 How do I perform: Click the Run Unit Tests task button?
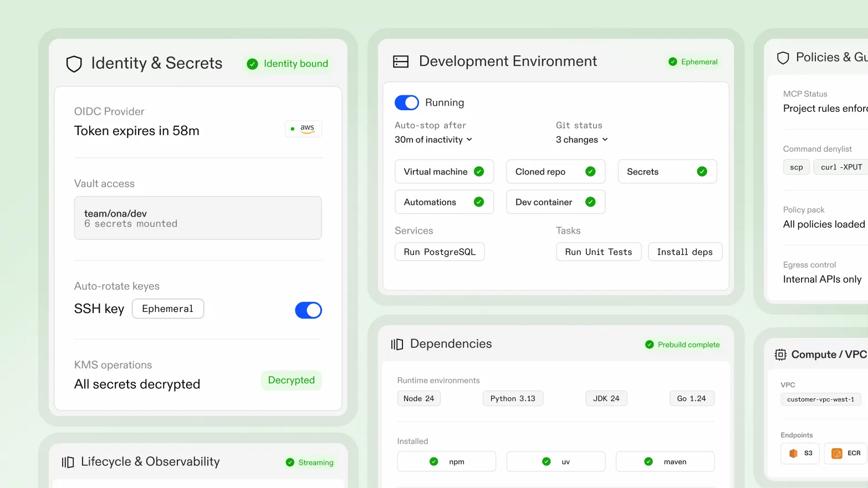[x=599, y=252]
